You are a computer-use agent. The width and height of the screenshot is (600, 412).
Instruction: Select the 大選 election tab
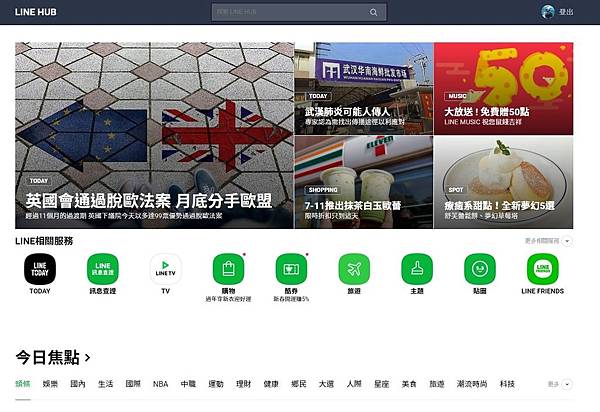pos(326,384)
